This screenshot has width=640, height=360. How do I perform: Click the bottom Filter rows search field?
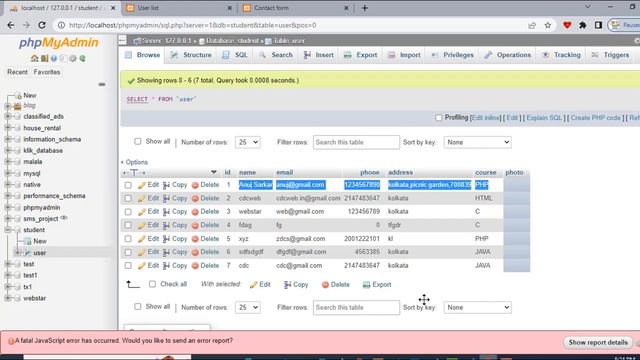point(356,307)
